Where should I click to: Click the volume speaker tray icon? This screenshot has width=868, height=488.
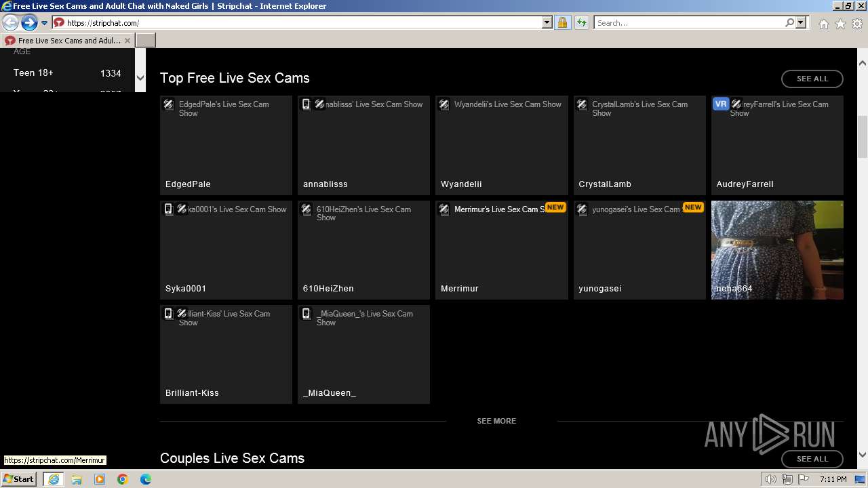(x=771, y=479)
